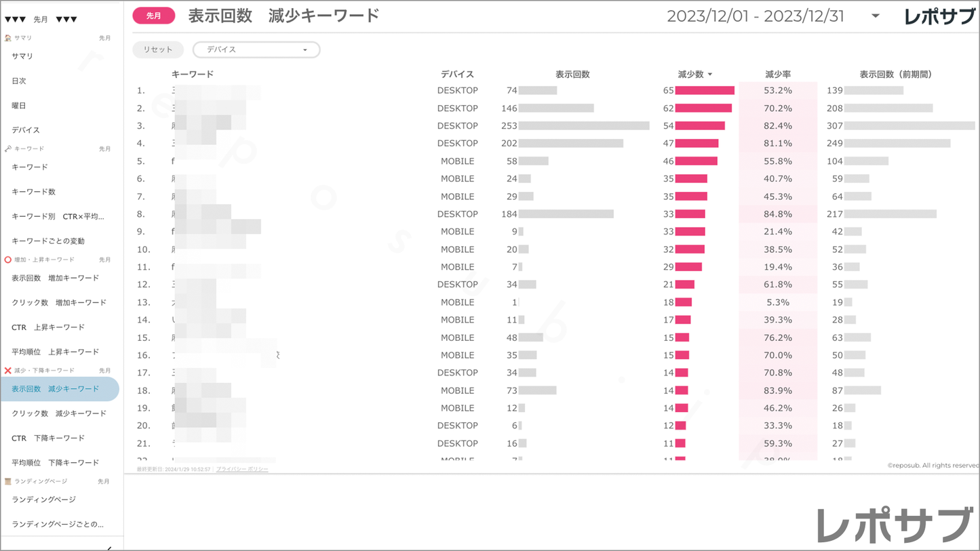Open the デバイス filter dropdown

[x=256, y=49]
